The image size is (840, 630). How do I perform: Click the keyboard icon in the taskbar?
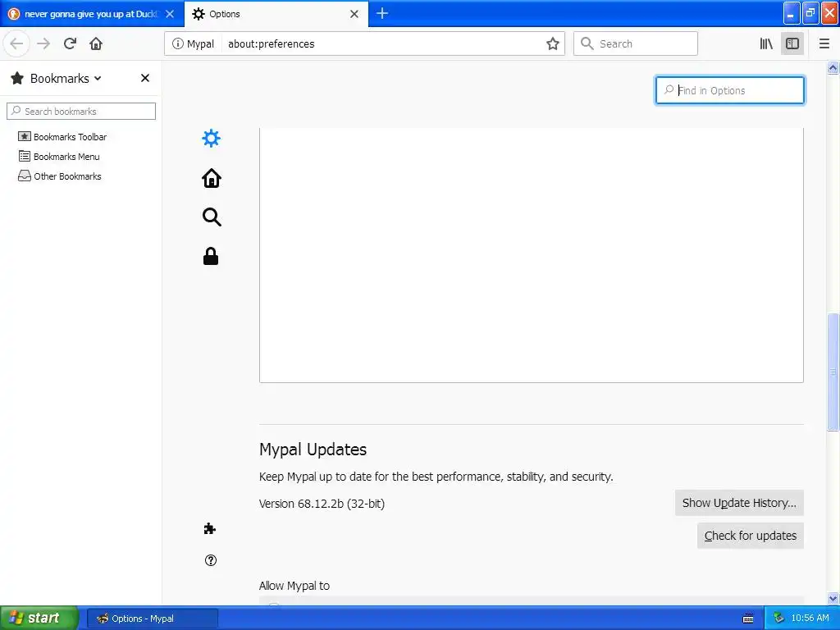click(748, 619)
